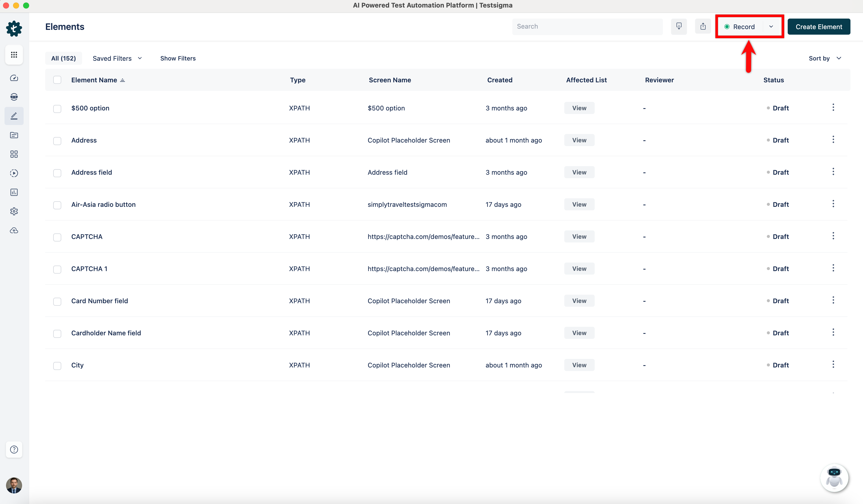The image size is (863, 504).
Task: Click the Testsigma gear logo
Action: [14, 28]
